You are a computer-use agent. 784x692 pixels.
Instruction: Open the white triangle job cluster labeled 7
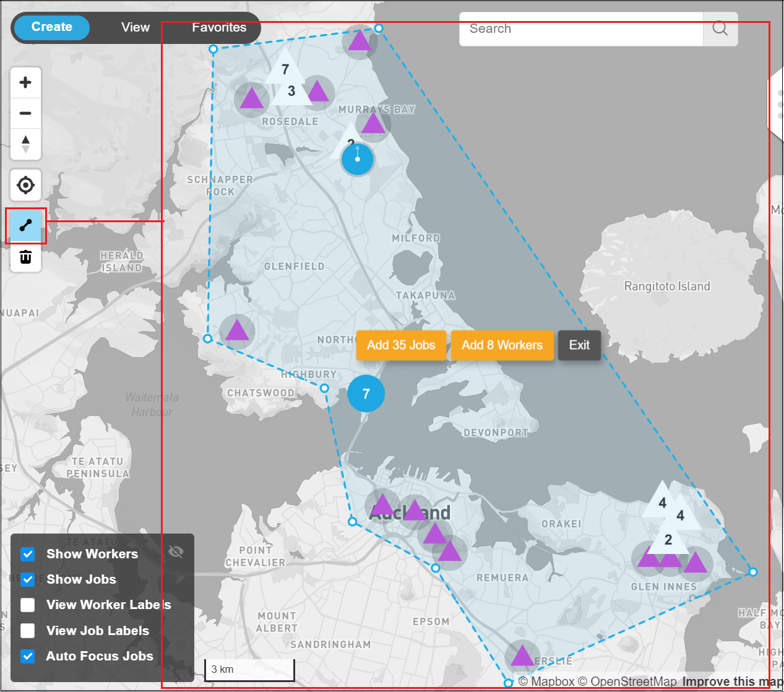click(285, 67)
